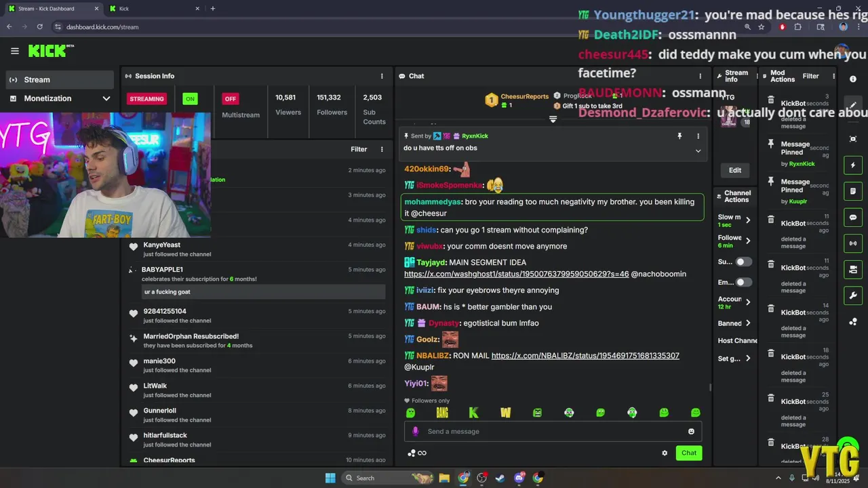868x488 pixels.
Task: Click the info icon in right sidebar
Action: click(853, 79)
